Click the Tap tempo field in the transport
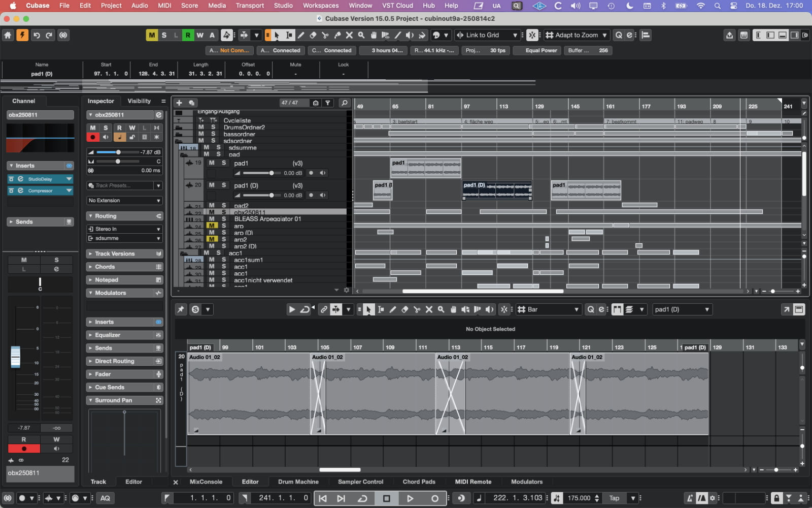The height and width of the screenshot is (508, 812). coord(614,498)
